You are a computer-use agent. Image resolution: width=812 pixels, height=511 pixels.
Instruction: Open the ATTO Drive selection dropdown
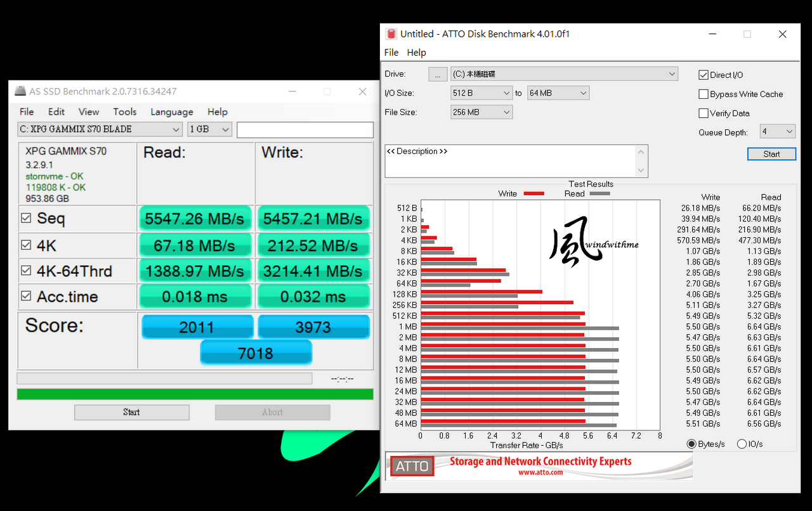(x=564, y=74)
